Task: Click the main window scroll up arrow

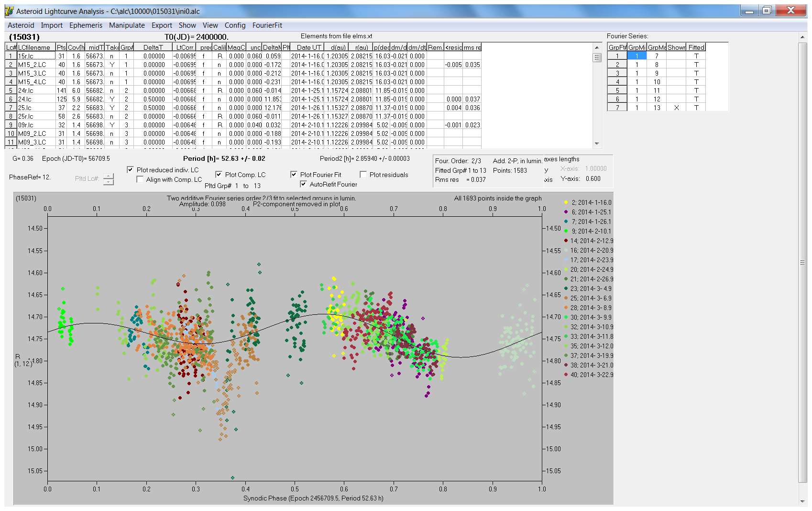Action: (x=802, y=37)
